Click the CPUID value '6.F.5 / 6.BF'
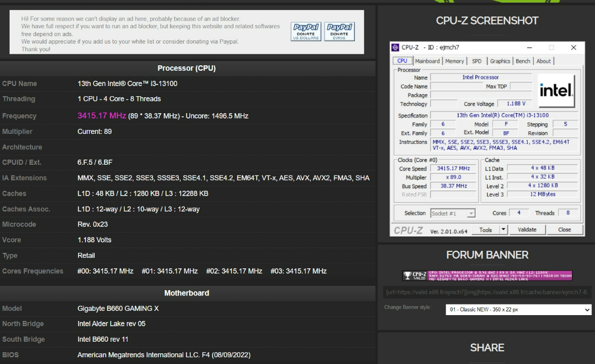The width and height of the screenshot is (595, 364). (x=95, y=163)
